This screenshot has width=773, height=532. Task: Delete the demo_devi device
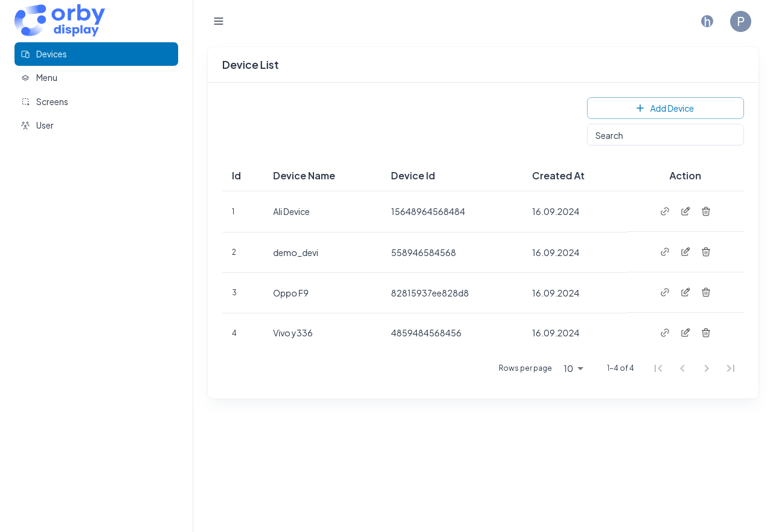click(x=706, y=252)
